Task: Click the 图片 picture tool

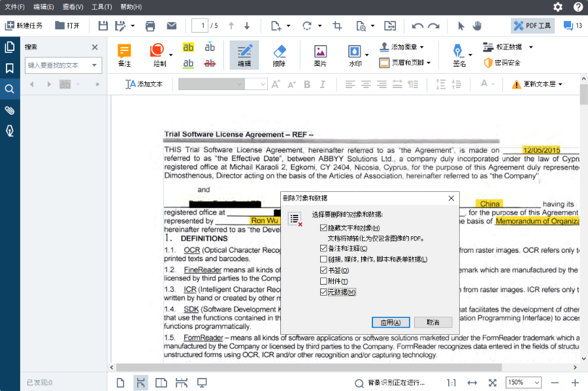Action: coord(320,55)
